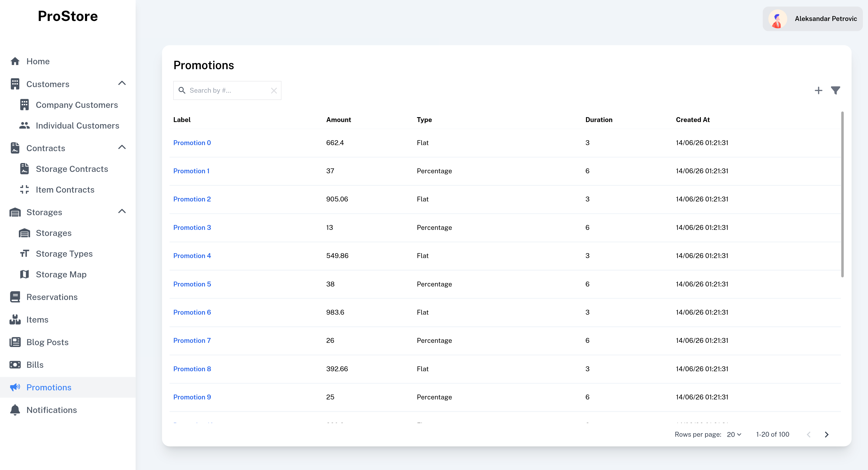Click the Amount column header
This screenshot has height=470, width=868.
338,120
